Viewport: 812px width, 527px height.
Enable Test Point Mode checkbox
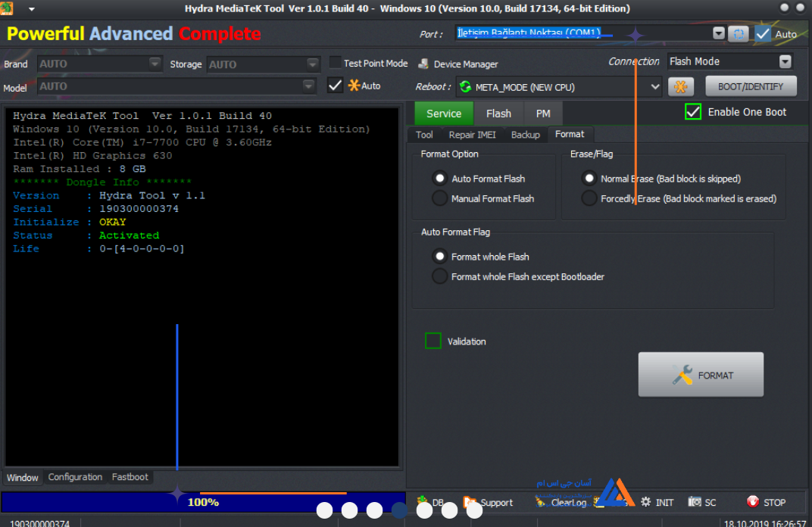click(x=335, y=63)
